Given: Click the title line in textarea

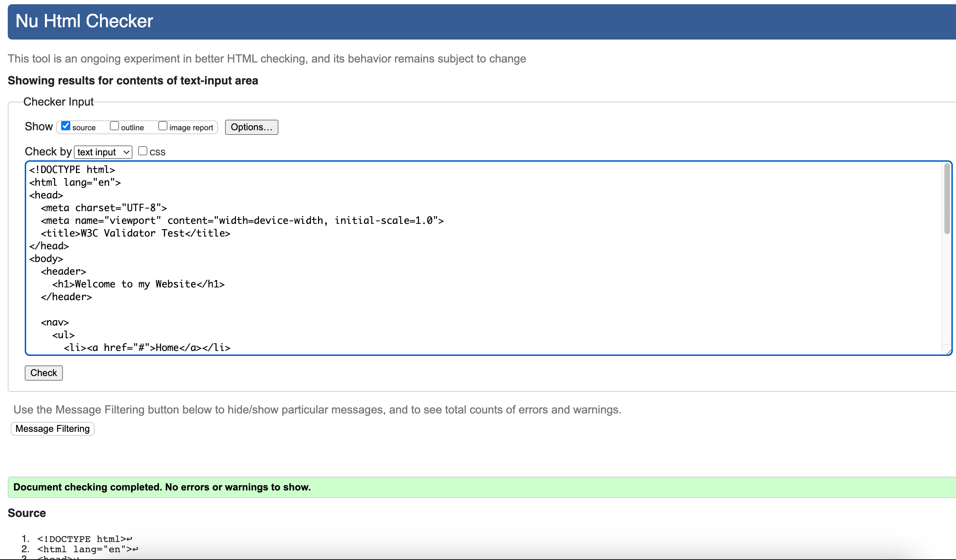Looking at the screenshot, I should (x=135, y=233).
